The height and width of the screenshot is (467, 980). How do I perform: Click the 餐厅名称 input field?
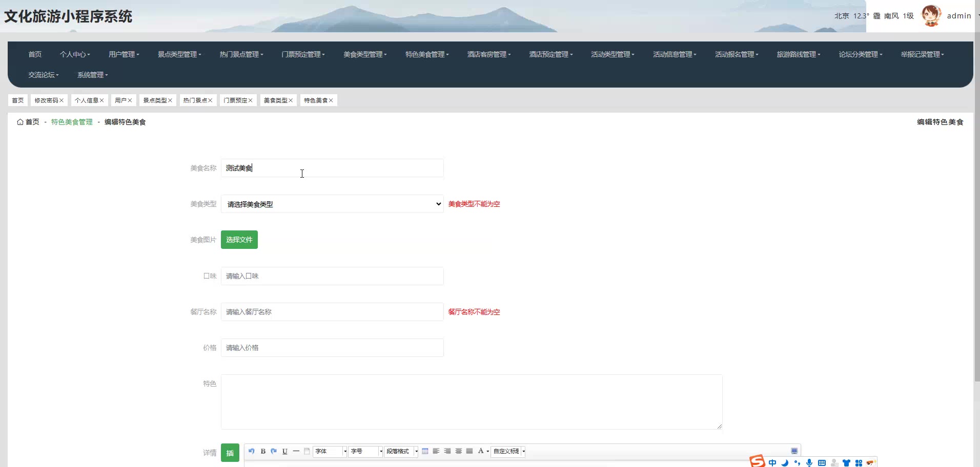pos(332,312)
